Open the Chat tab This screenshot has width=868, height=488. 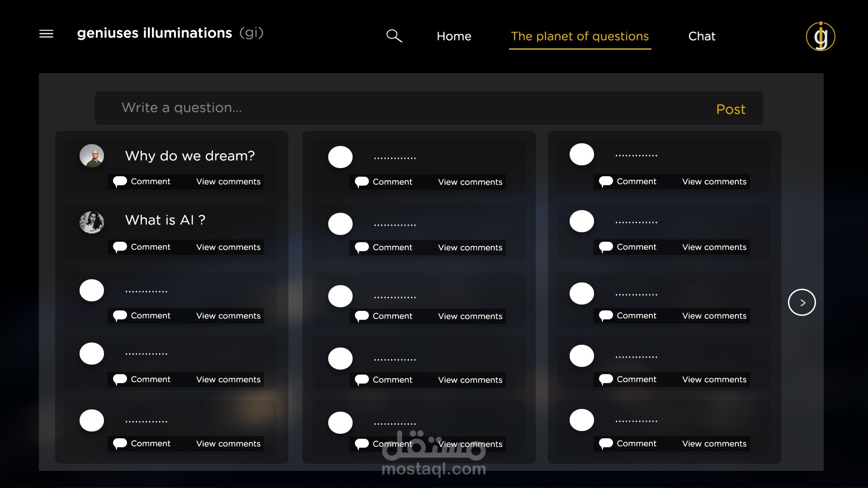tap(702, 36)
